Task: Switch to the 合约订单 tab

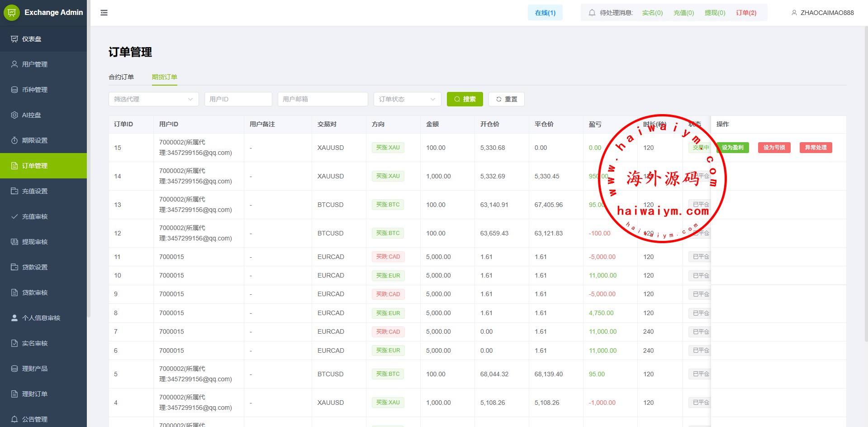Action: click(x=121, y=77)
